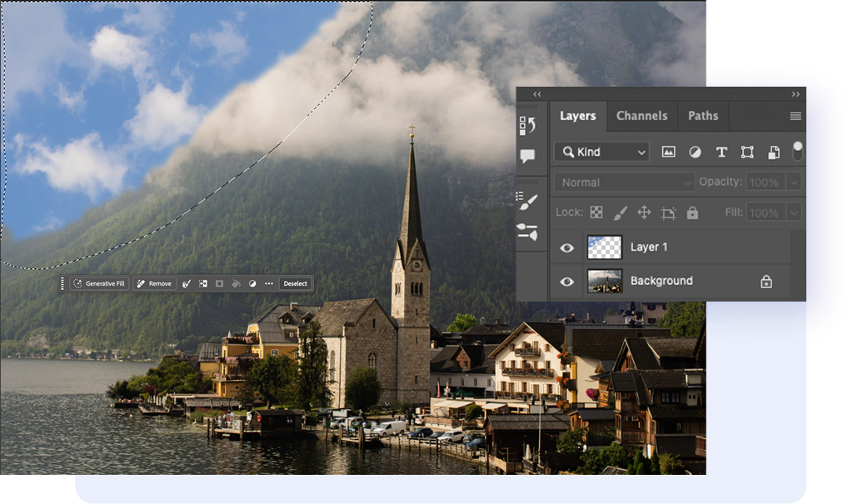Viewport: 853px width, 504px height.
Task: Open the Normal blend mode dropdown
Action: pyautogui.click(x=624, y=182)
